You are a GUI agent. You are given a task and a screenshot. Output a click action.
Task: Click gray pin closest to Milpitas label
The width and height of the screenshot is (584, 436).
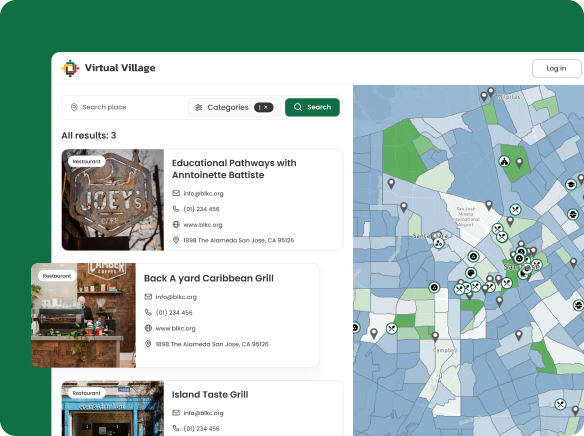tap(491, 92)
